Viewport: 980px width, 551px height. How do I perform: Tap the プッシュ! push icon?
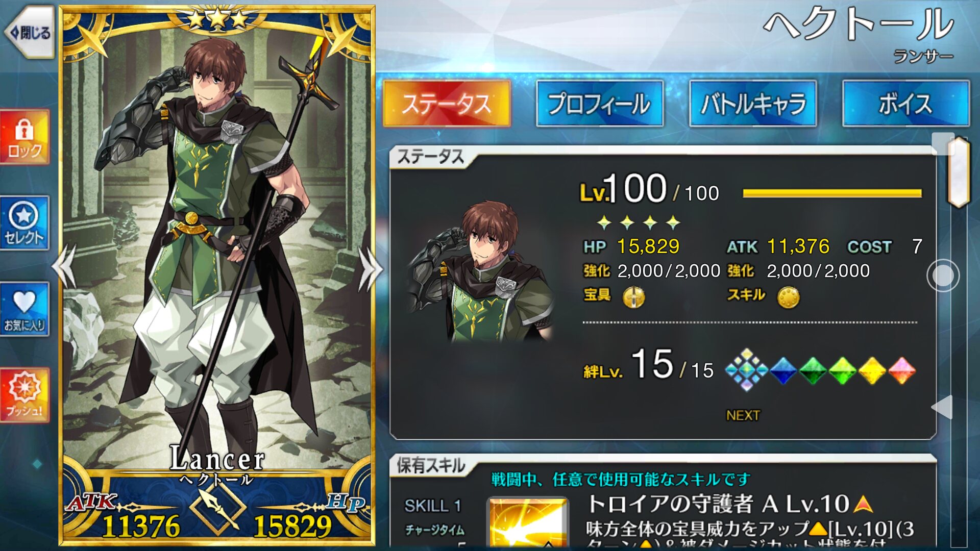point(24,395)
